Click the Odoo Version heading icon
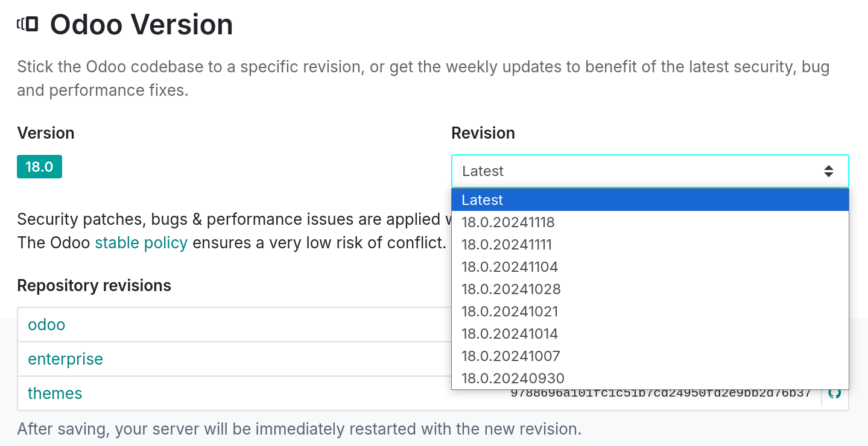The width and height of the screenshot is (868, 446). (x=27, y=23)
